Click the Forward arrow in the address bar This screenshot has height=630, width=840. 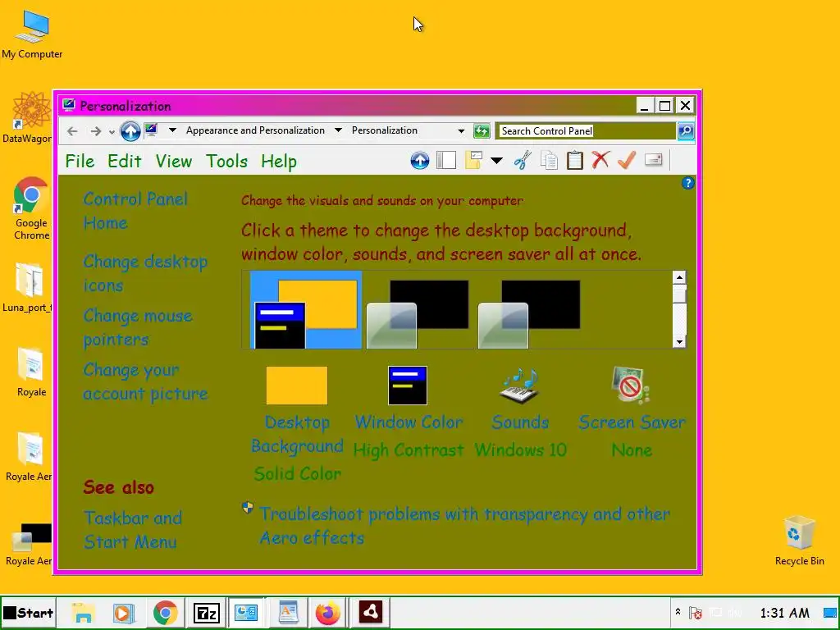(x=95, y=131)
